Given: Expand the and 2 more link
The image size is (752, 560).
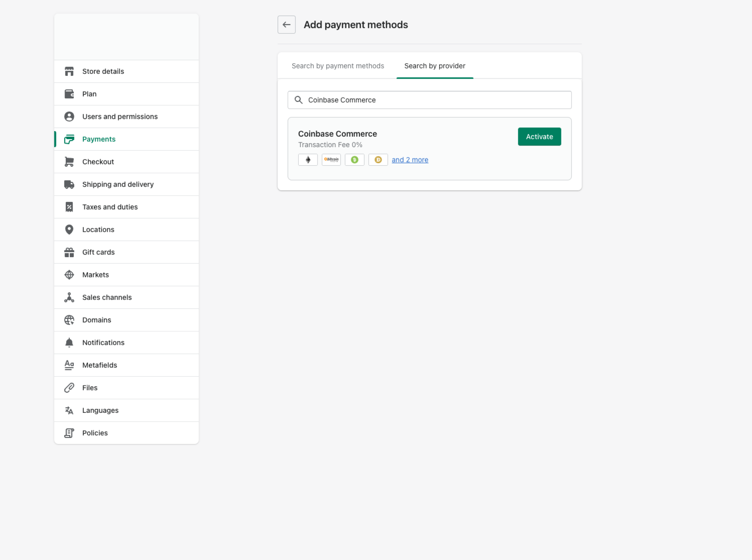Looking at the screenshot, I should click(x=410, y=160).
